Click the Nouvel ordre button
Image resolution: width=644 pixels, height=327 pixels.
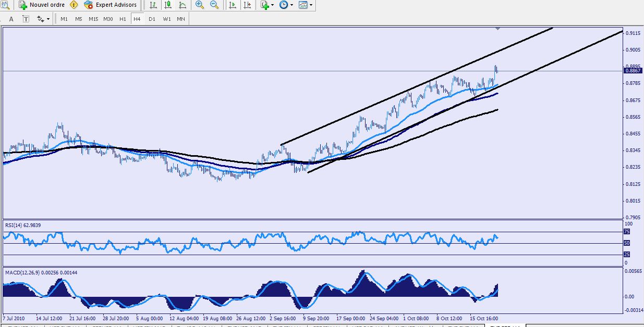41,5
